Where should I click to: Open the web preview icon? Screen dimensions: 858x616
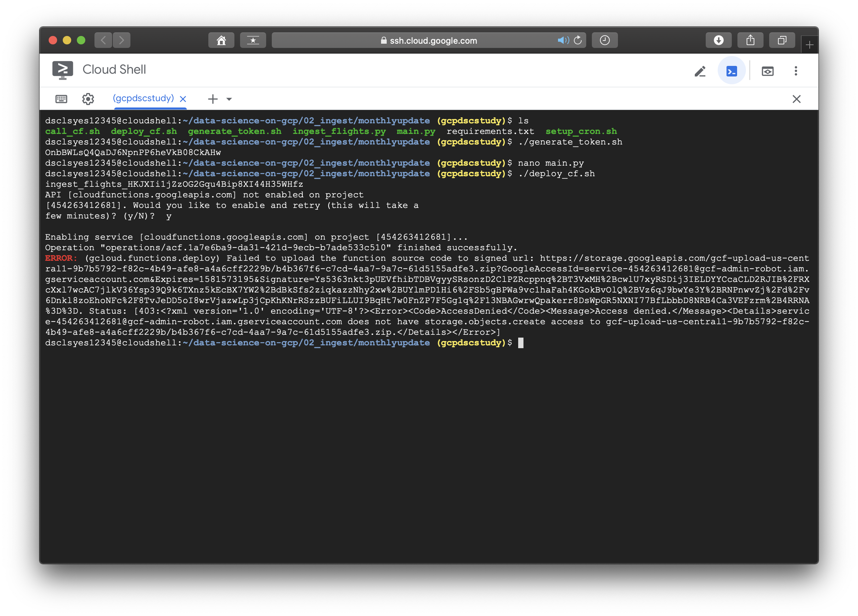[767, 71]
